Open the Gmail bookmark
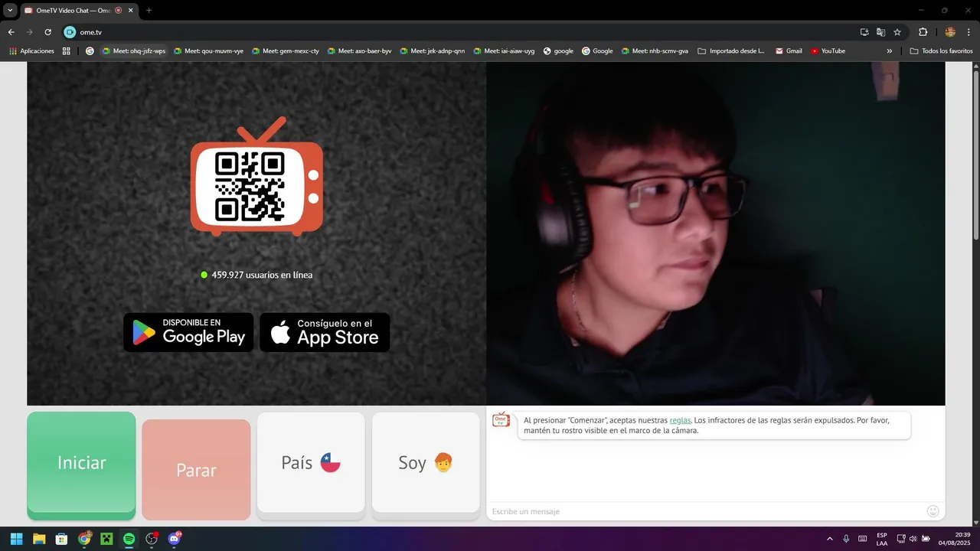 [789, 51]
